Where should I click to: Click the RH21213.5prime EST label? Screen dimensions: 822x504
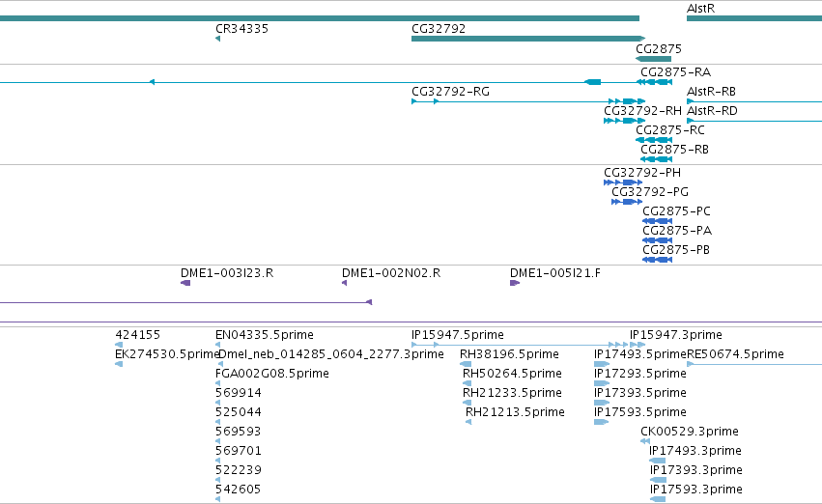click(x=515, y=411)
